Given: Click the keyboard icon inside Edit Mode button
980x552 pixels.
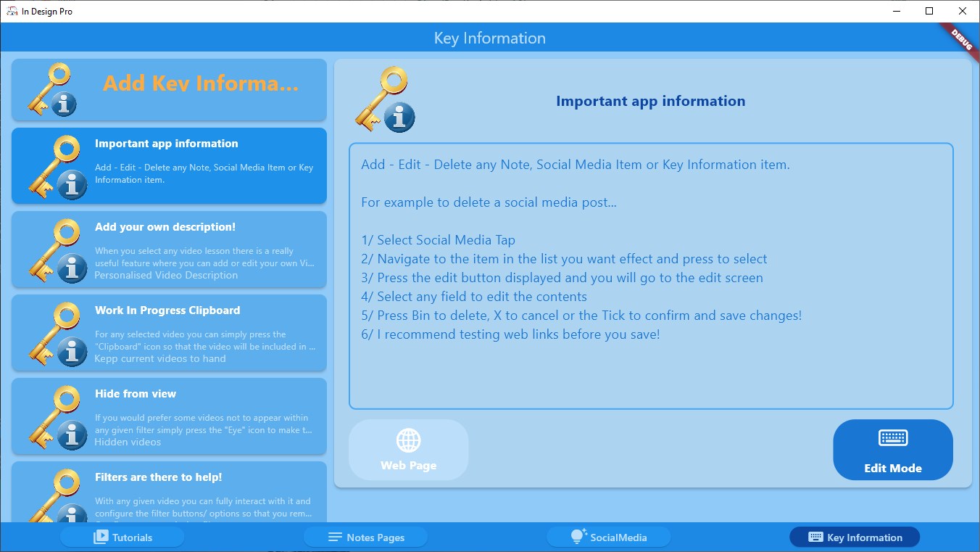Looking at the screenshot, I should (892, 437).
